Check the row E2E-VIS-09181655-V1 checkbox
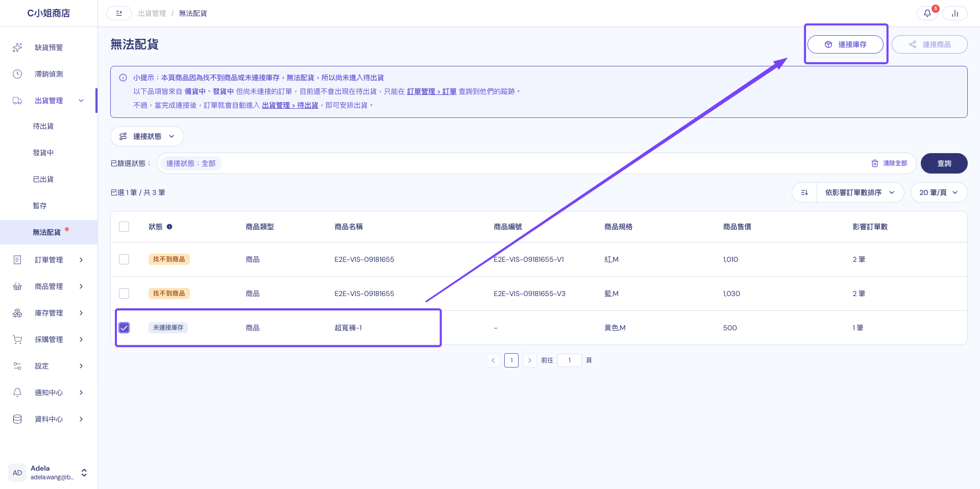Image resolution: width=980 pixels, height=489 pixels. [124, 259]
